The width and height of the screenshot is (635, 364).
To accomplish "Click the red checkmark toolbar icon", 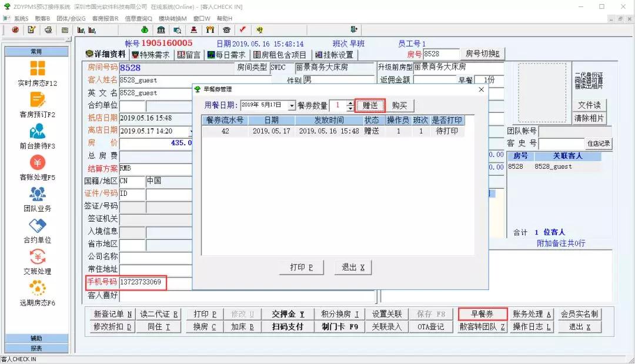I will click(x=242, y=30).
